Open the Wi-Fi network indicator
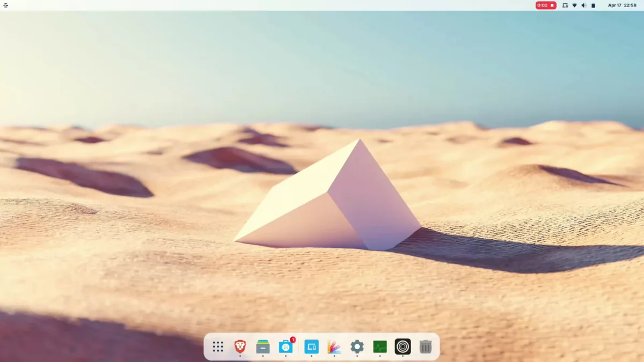644x362 pixels. click(574, 5)
